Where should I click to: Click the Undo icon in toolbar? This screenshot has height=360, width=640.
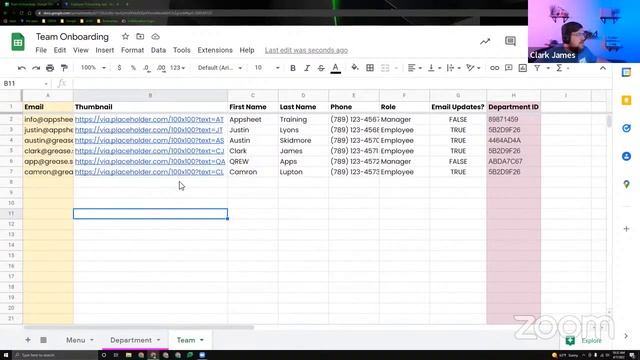coord(22,68)
